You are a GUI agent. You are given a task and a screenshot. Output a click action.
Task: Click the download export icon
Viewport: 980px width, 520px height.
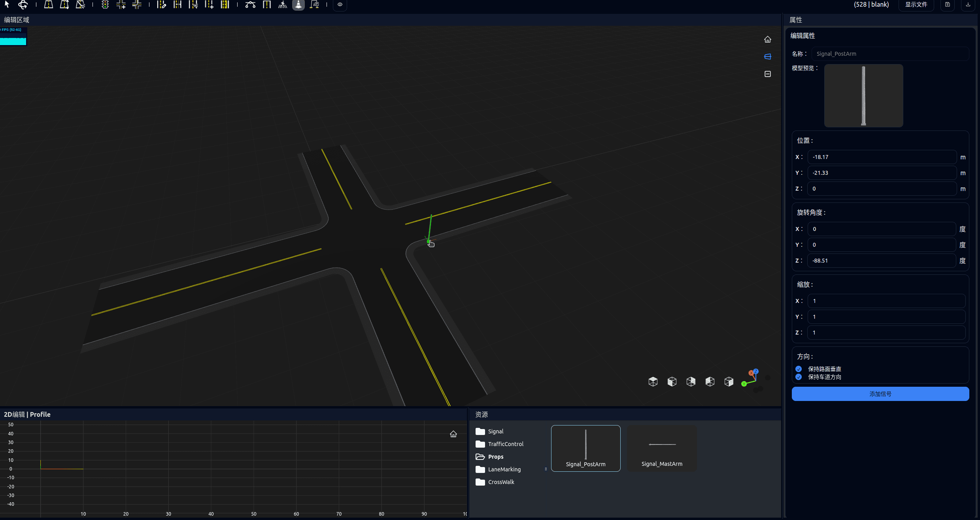click(968, 4)
